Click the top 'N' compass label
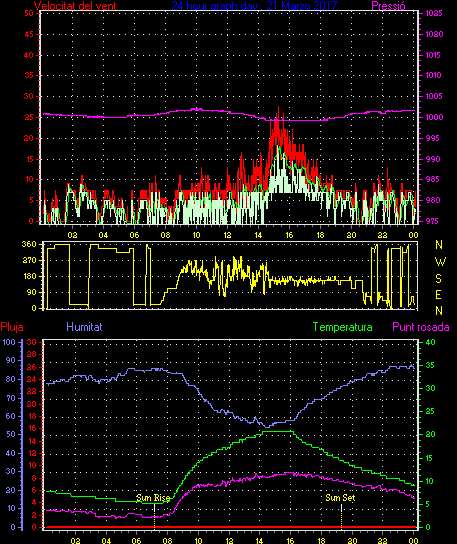The image size is (457, 544). pos(439,245)
